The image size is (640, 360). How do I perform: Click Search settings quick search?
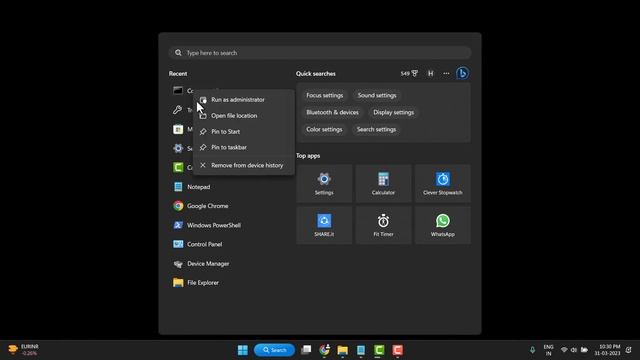click(376, 129)
